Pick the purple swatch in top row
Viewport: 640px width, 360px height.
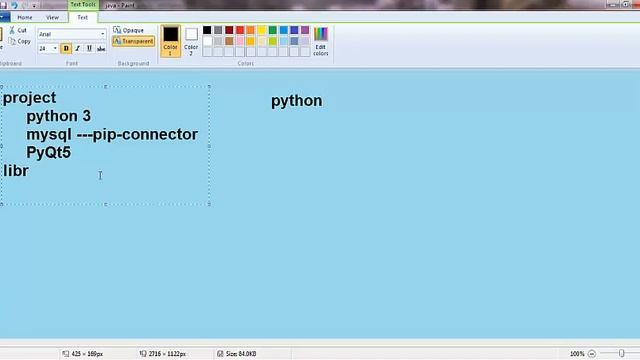305,30
